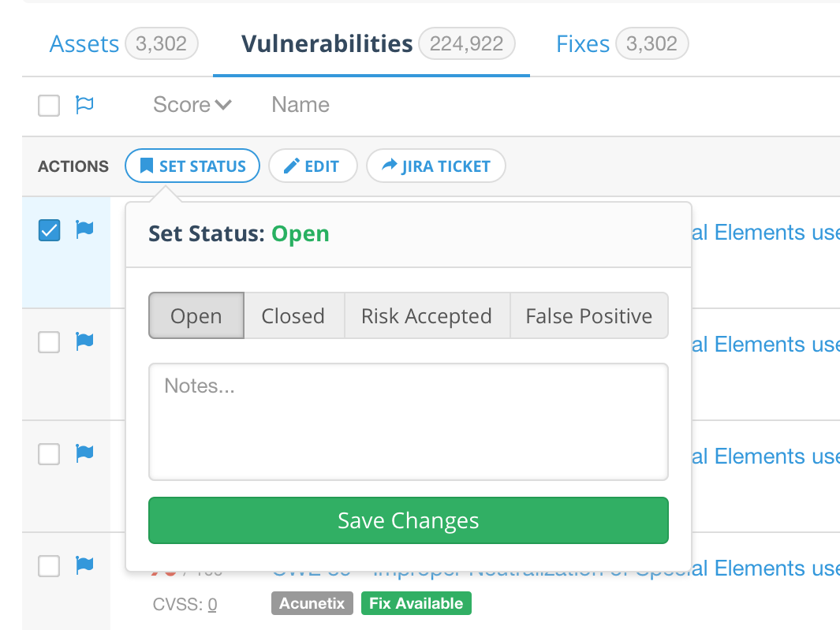Set status to Risk Accepted

[427, 316]
